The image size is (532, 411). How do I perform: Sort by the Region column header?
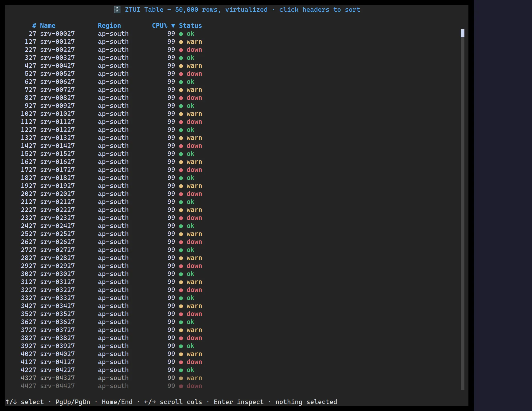[x=109, y=26]
